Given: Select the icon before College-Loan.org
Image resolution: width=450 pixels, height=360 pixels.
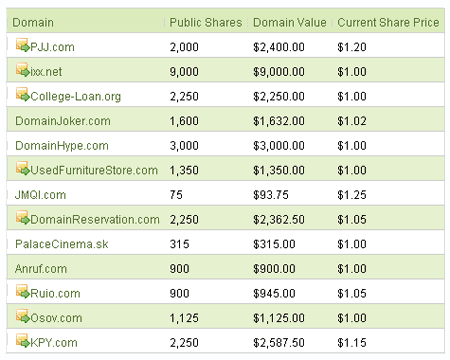Looking at the screenshot, I should point(23,94).
